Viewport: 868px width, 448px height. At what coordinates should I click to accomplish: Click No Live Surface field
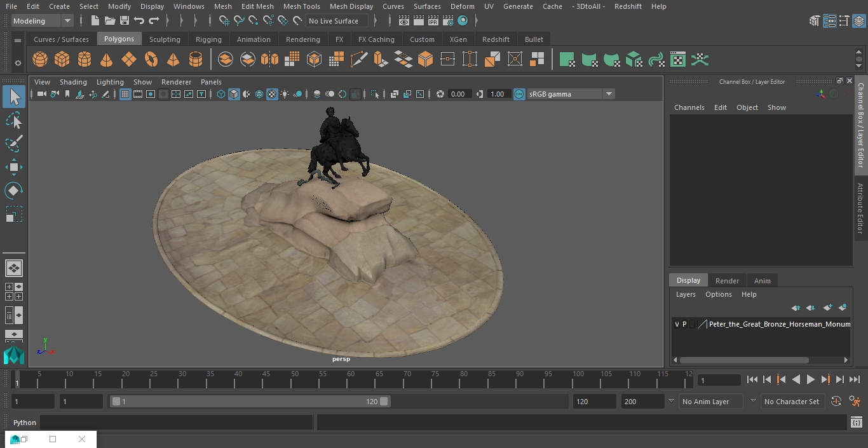pos(337,21)
